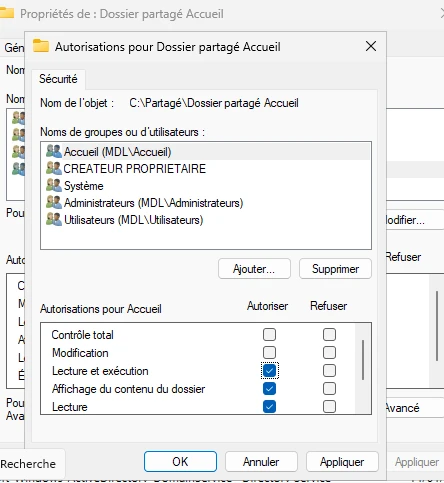This screenshot has height=483, width=444.
Task: Uncheck Autoriser for Lecture
Action: (x=269, y=406)
